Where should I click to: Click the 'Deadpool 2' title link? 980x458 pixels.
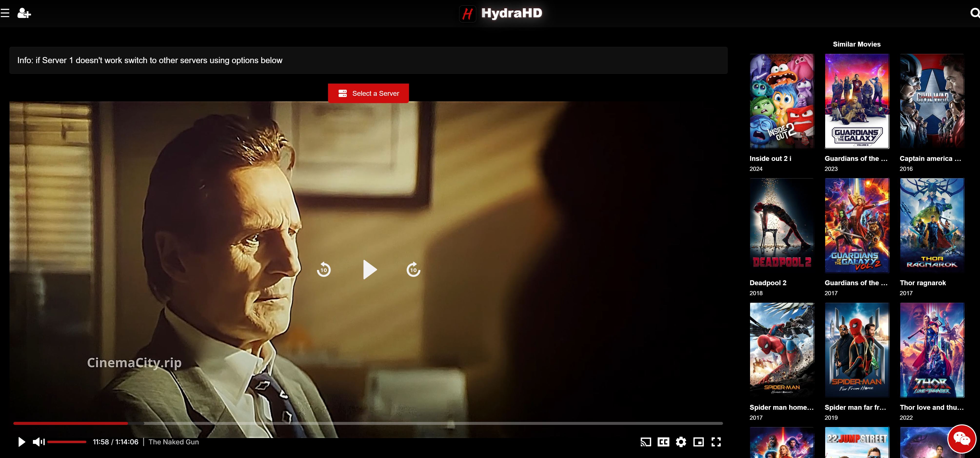(x=768, y=283)
